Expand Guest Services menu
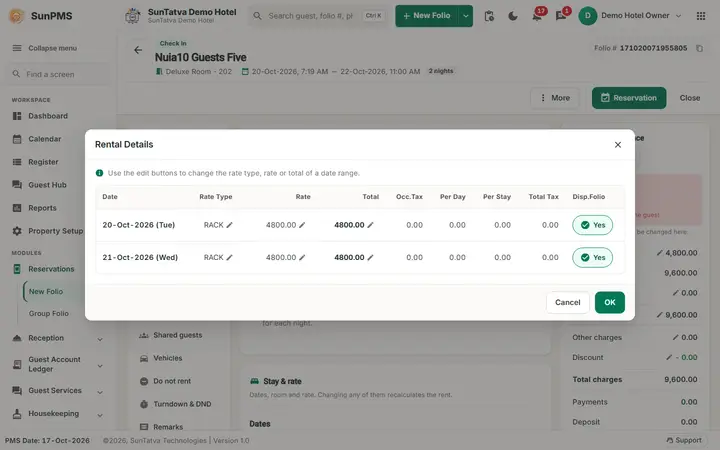Screen dimensions: 720x450 click(x=57, y=391)
